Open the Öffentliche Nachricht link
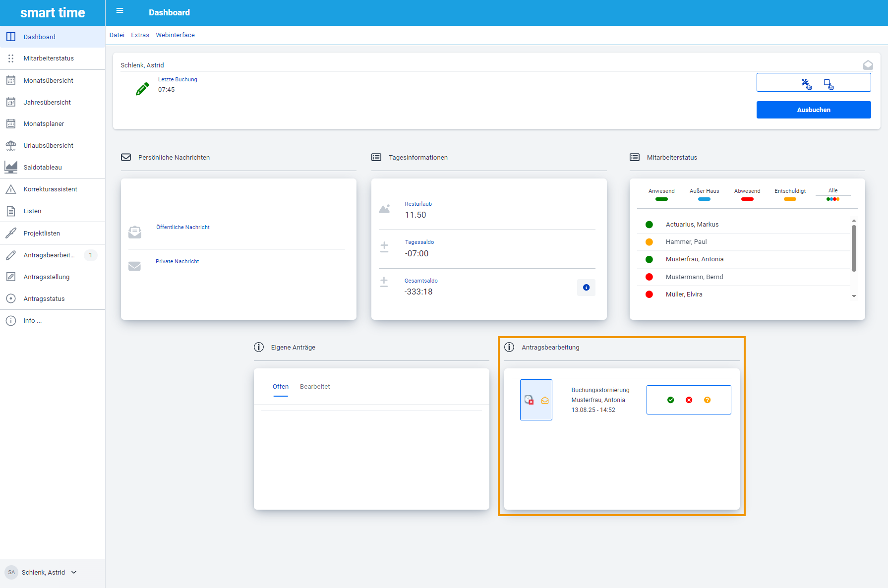Screen dimensions: 888x588 (183, 227)
